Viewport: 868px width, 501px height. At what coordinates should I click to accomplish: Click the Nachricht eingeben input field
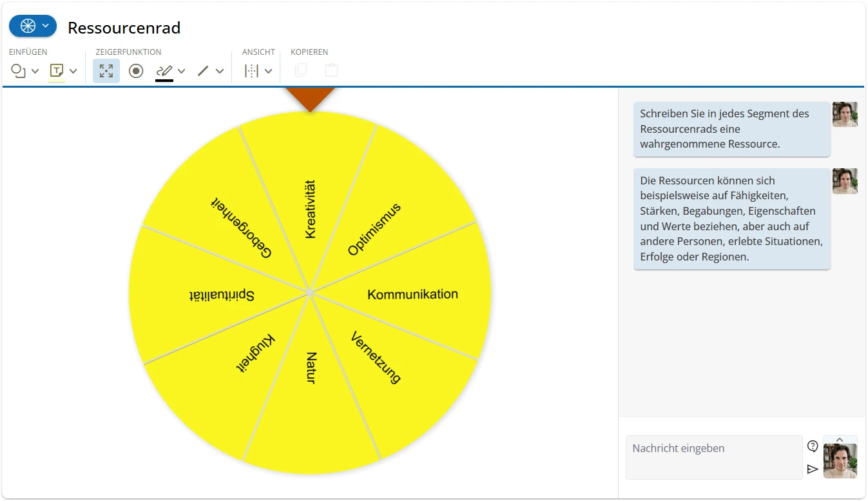(713, 457)
